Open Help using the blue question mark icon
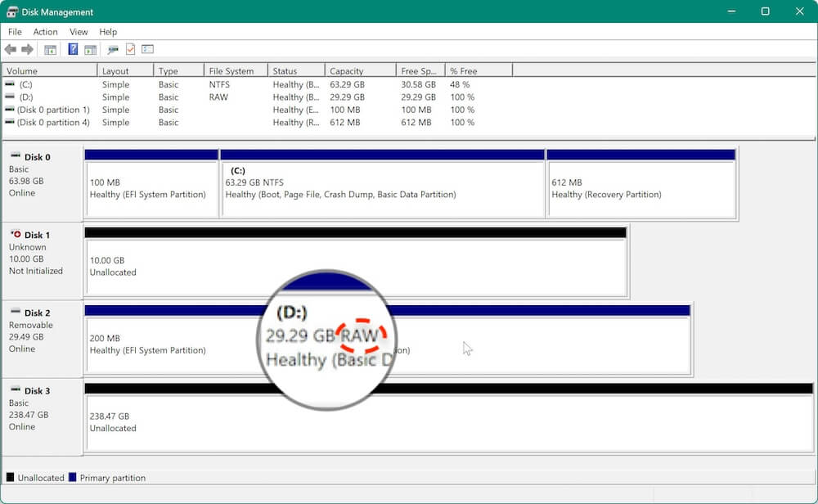This screenshot has height=504, width=818. 73,49
